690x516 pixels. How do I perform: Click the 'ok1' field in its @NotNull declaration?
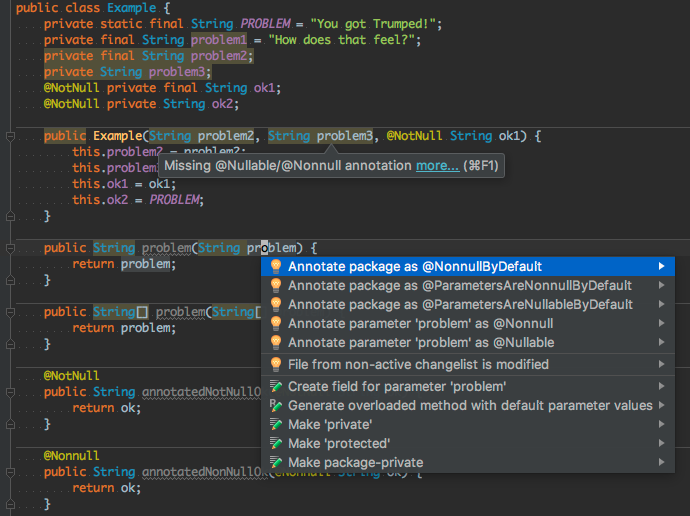tap(264, 88)
